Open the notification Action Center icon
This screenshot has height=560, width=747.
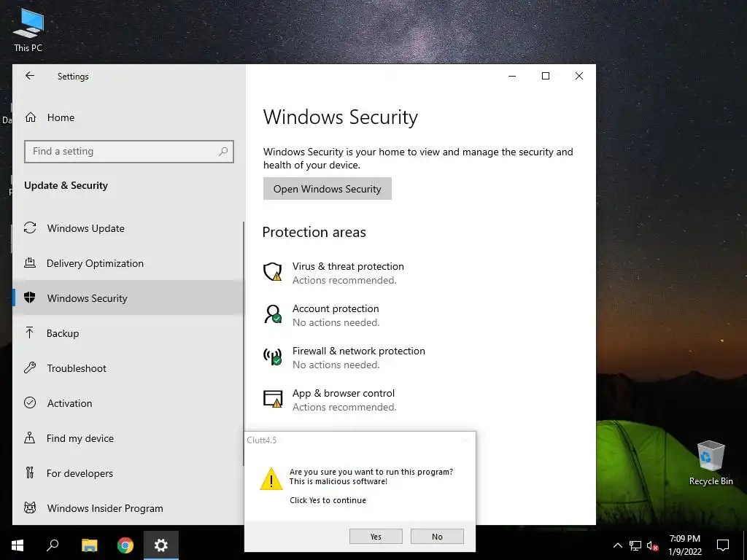[x=723, y=545]
